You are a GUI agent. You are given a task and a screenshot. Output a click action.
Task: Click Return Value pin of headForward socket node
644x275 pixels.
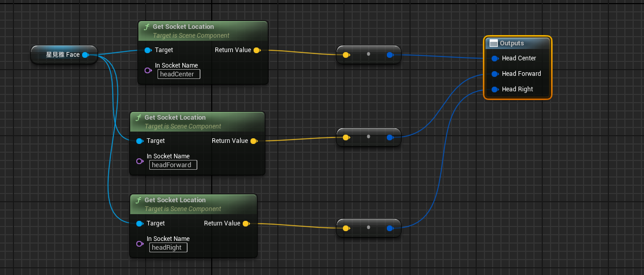(254, 141)
